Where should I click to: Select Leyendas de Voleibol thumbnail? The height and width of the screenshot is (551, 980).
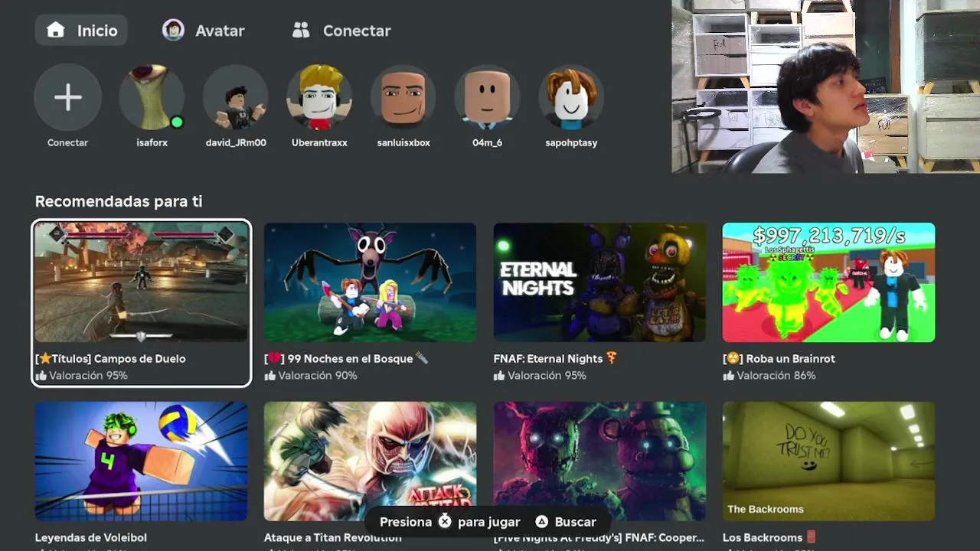point(141,461)
